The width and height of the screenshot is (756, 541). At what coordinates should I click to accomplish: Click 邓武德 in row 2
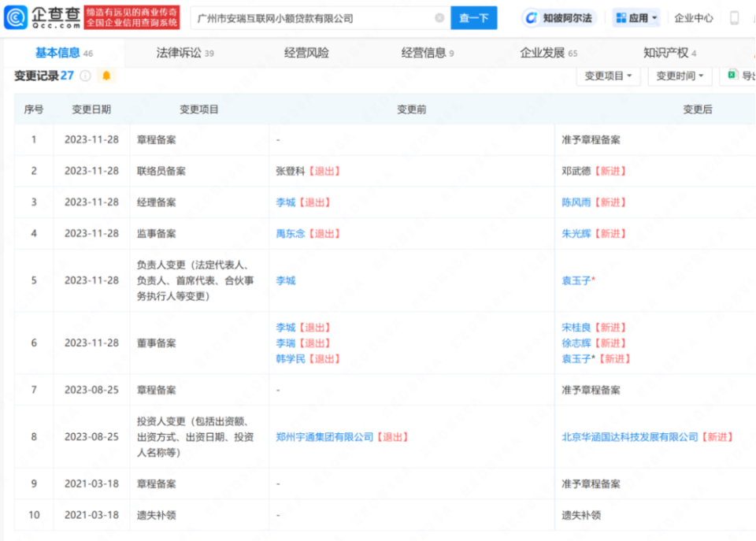(x=576, y=171)
